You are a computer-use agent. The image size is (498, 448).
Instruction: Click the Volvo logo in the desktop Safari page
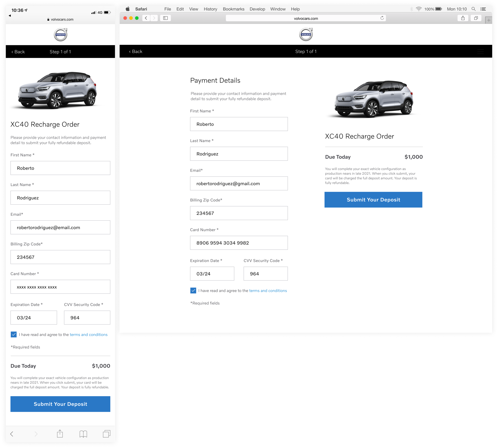click(306, 34)
